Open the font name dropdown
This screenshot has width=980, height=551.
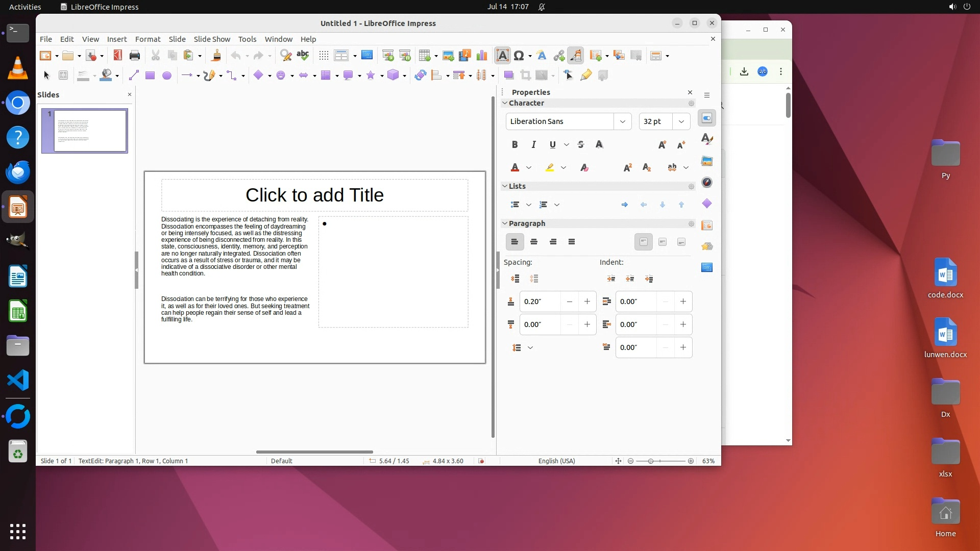point(622,121)
